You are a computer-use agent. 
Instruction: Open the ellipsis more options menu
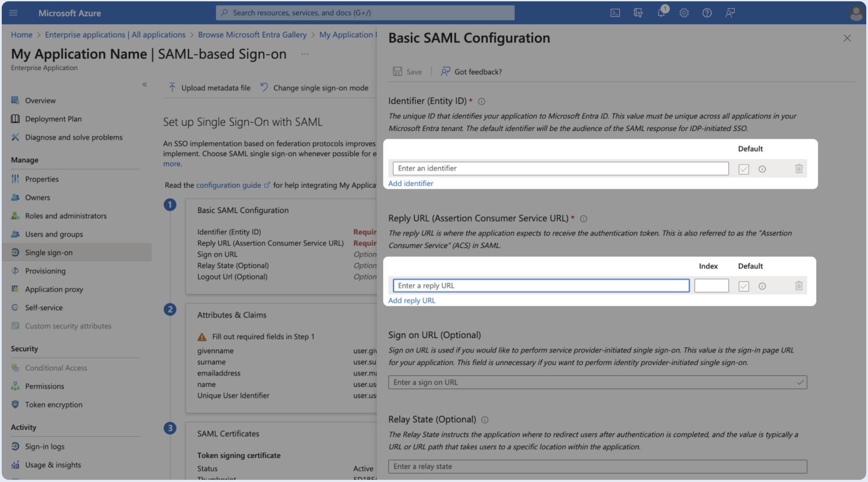pyautogui.click(x=305, y=54)
